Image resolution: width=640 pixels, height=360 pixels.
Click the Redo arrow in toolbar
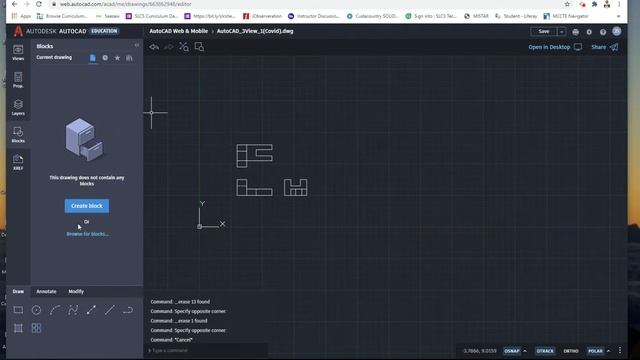169,47
